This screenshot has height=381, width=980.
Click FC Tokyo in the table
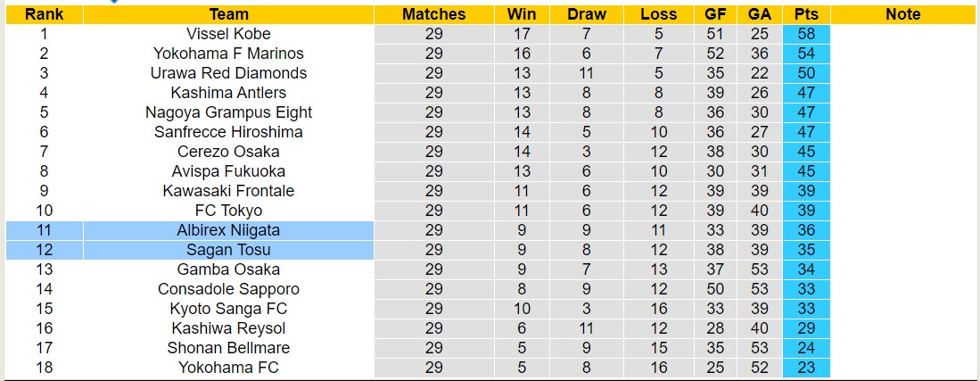[x=229, y=211]
